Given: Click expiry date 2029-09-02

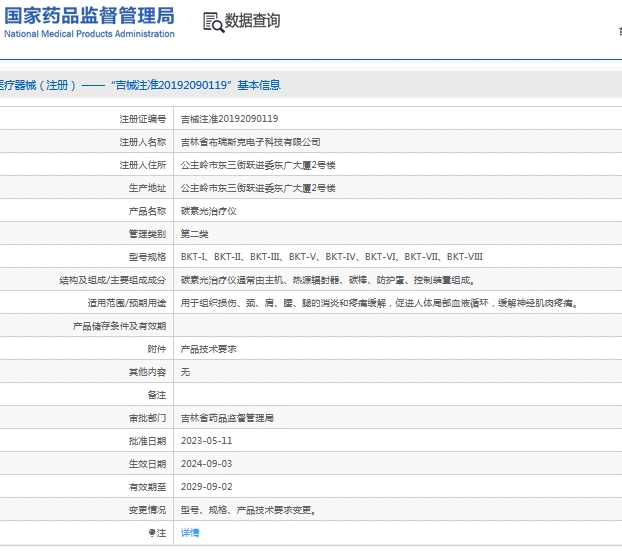Looking at the screenshot, I should 207,487.
